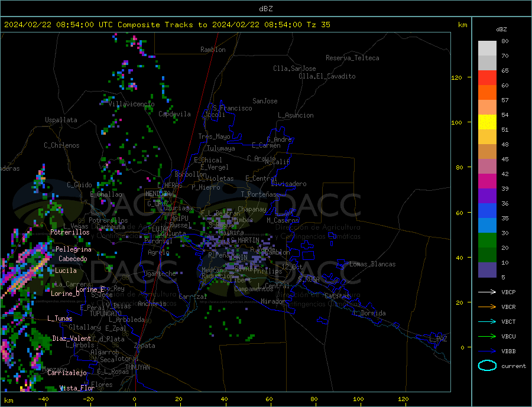The width and height of the screenshot is (532, 407).
Task: Click the blue VBBB arrow in legend
Action: tap(487, 351)
